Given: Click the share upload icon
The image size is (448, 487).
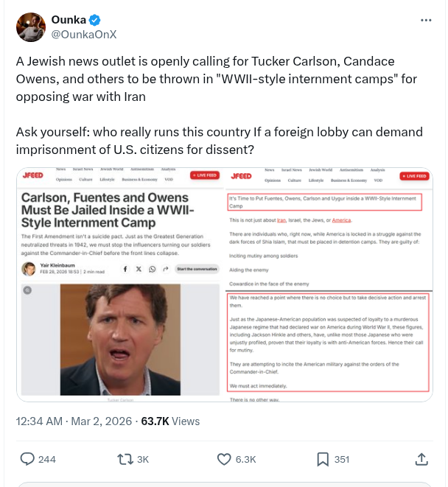Looking at the screenshot, I should point(421,459).
